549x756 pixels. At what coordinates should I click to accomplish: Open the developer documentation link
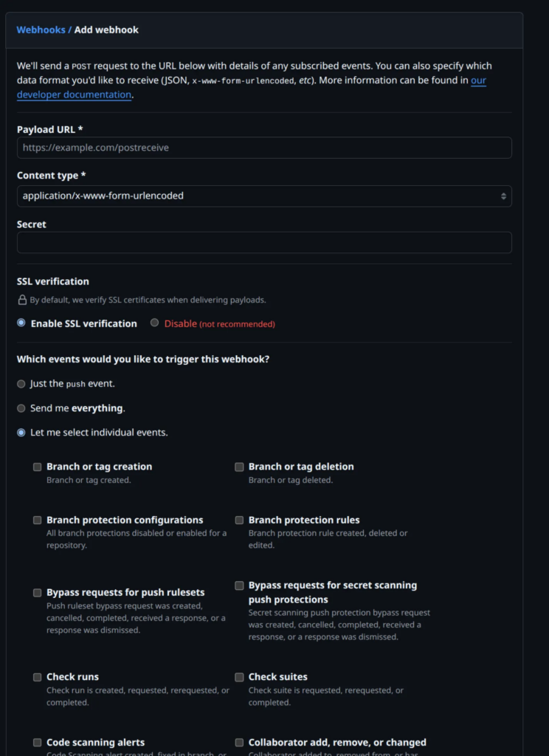click(74, 94)
